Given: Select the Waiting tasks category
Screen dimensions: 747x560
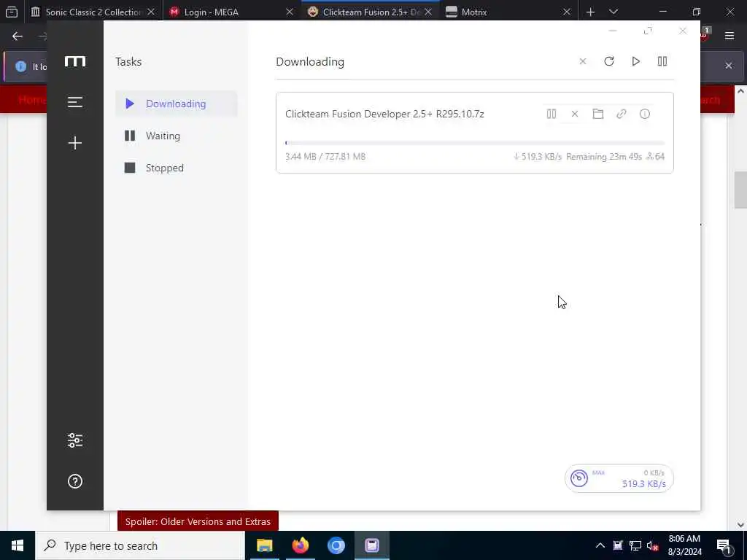Looking at the screenshot, I should pyautogui.click(x=177, y=136).
